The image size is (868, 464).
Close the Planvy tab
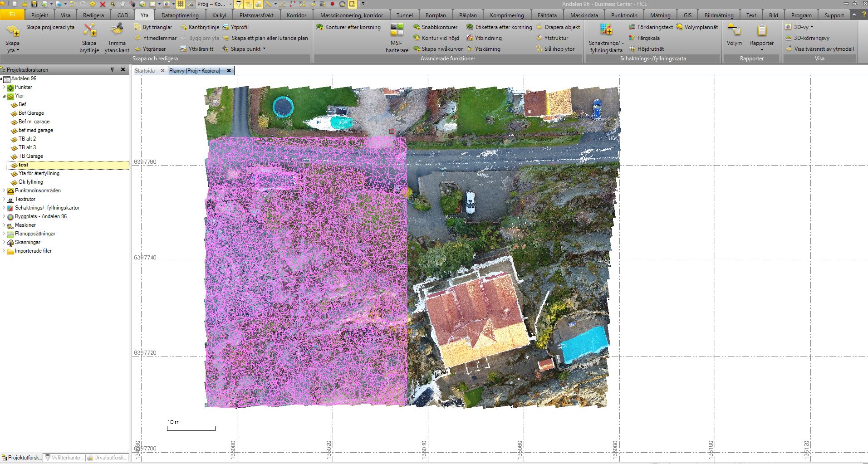[229, 71]
